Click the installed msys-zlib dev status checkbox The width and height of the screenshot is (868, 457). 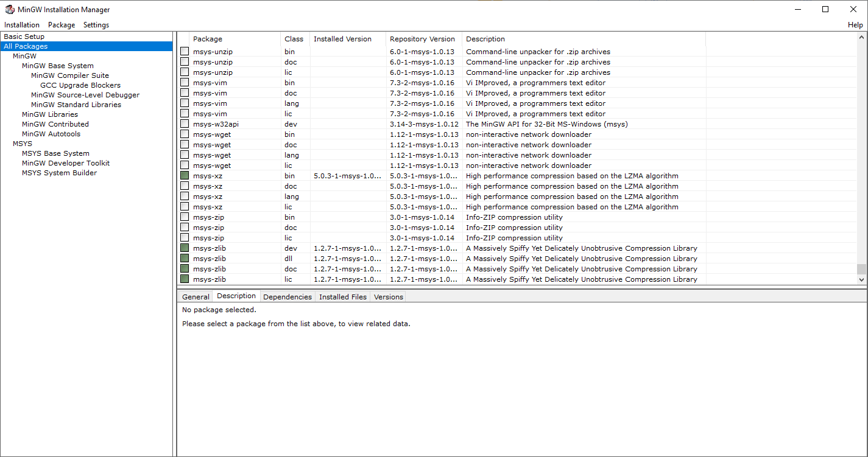(185, 248)
